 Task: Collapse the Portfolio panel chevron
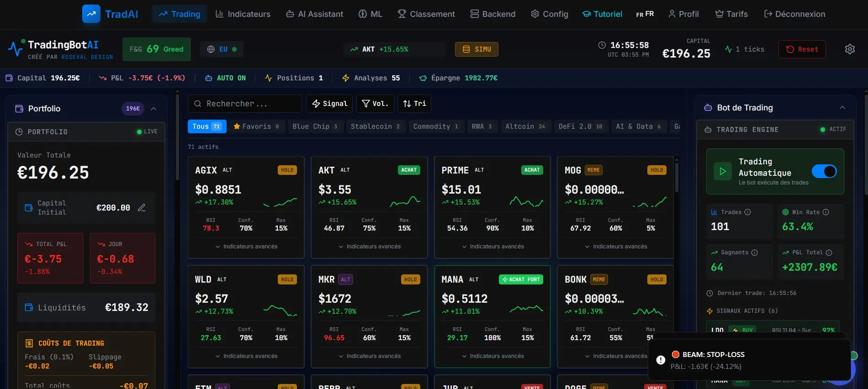point(153,109)
